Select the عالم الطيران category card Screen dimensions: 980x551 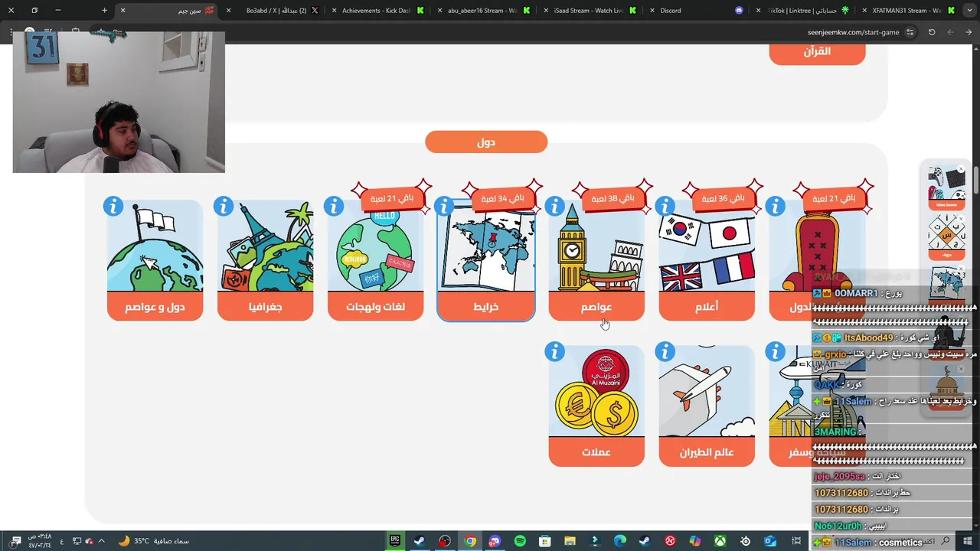706,406
